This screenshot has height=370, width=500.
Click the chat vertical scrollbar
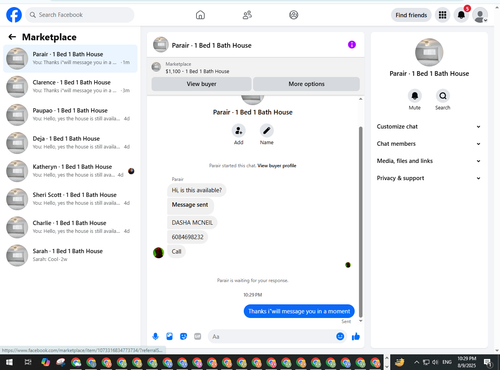[361, 222]
